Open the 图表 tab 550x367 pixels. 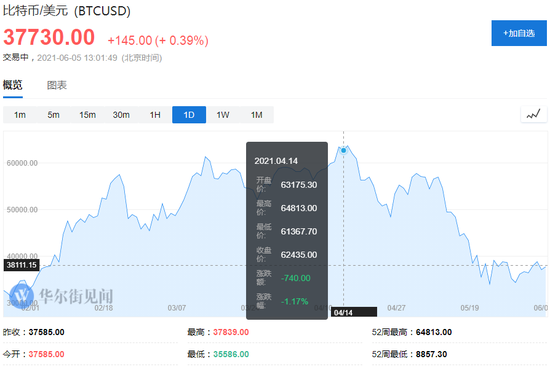[x=57, y=85]
